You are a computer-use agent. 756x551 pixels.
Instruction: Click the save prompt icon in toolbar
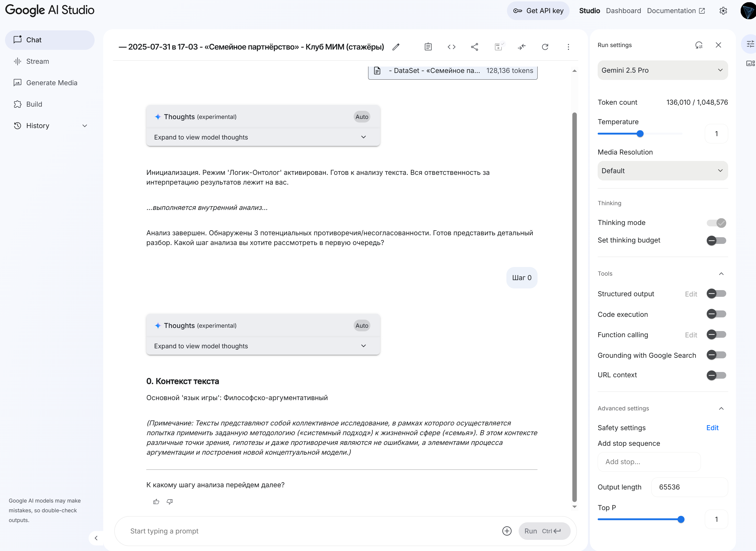(499, 47)
